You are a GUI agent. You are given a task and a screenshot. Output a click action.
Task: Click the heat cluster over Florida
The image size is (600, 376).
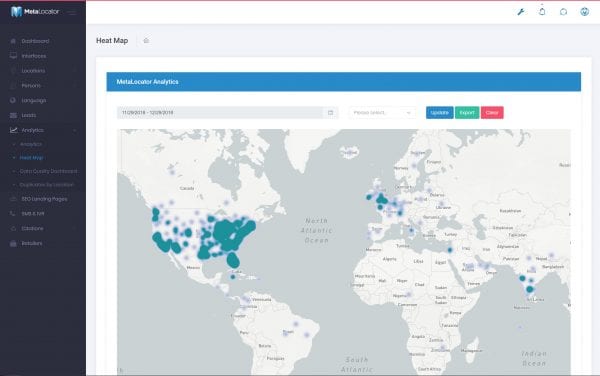click(233, 260)
